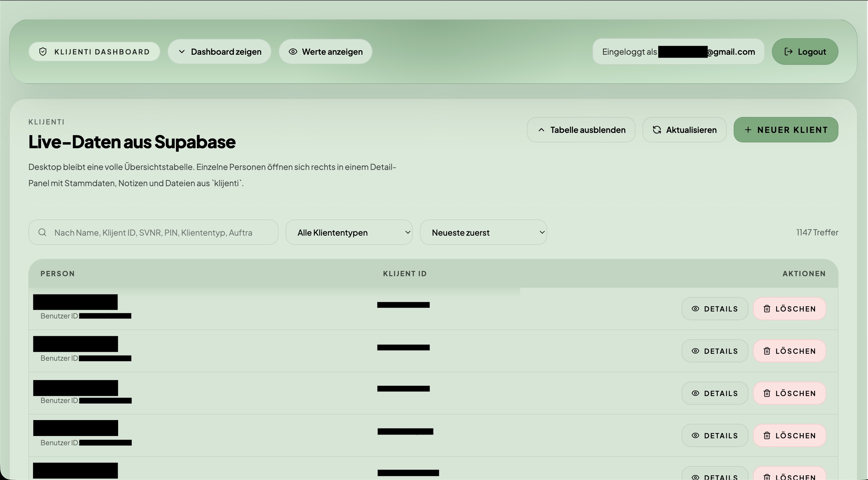Image resolution: width=868 pixels, height=480 pixels.
Task: Delete the first table row via Löschen
Action: 790,309
